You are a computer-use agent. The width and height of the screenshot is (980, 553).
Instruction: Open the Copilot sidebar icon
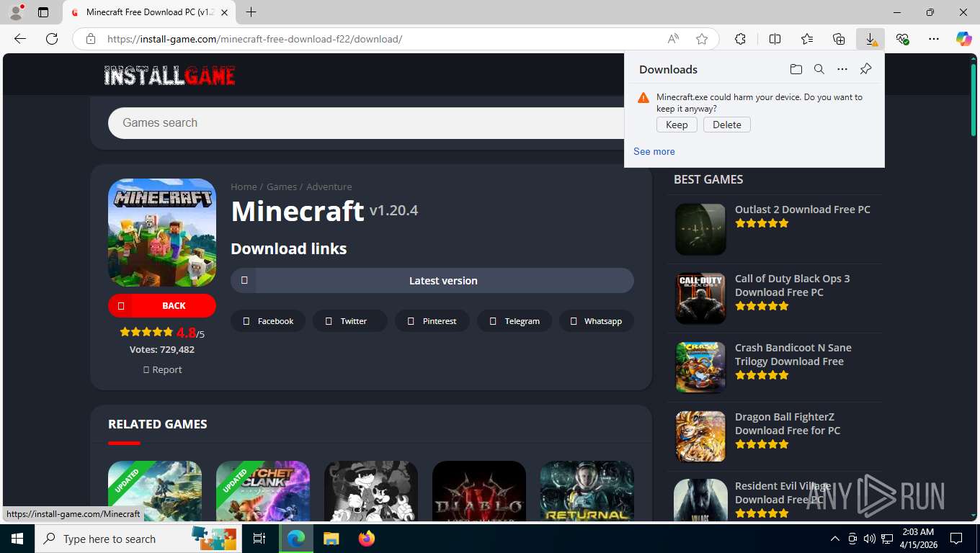(964, 39)
